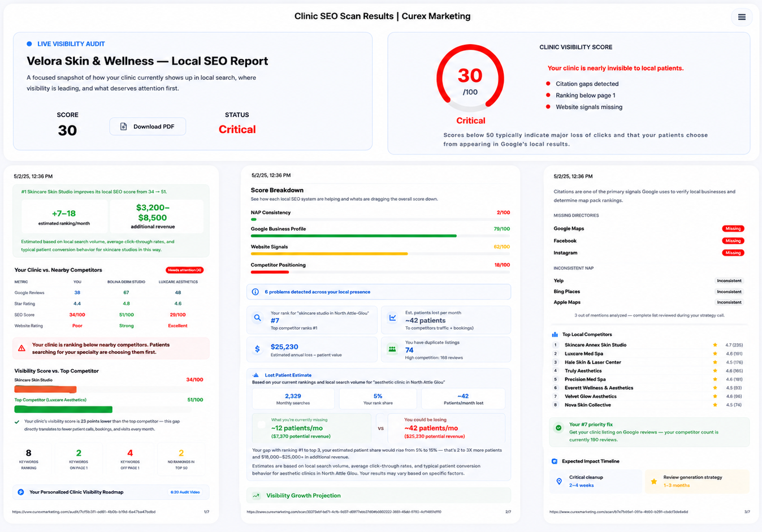This screenshot has height=532, width=762.
Task: Click the green Top Competitor visibility bar
Action: pyautogui.click(x=63, y=409)
